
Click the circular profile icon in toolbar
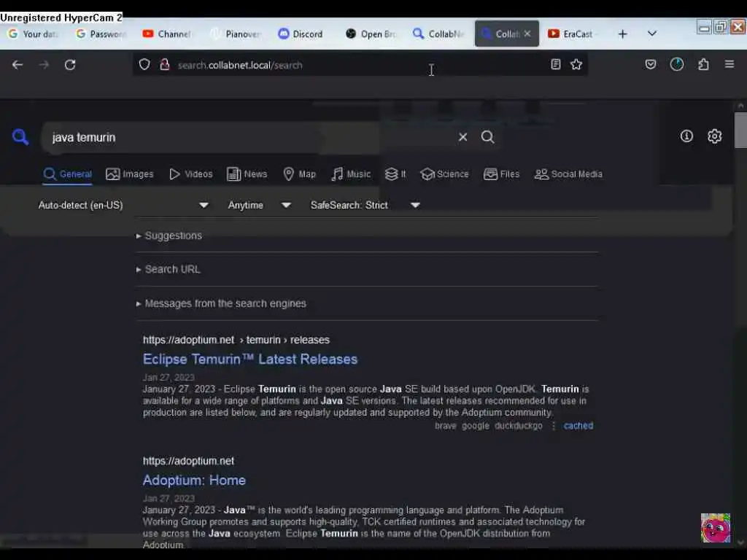point(676,64)
